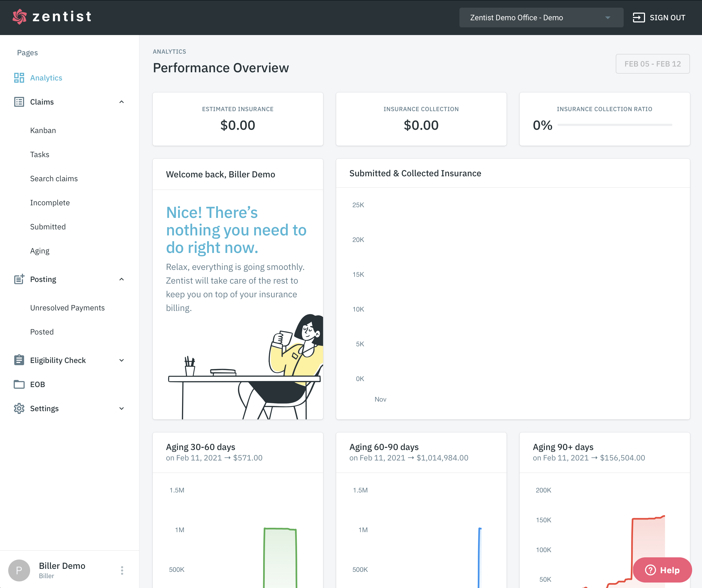Go to Kanban view

[x=43, y=130]
